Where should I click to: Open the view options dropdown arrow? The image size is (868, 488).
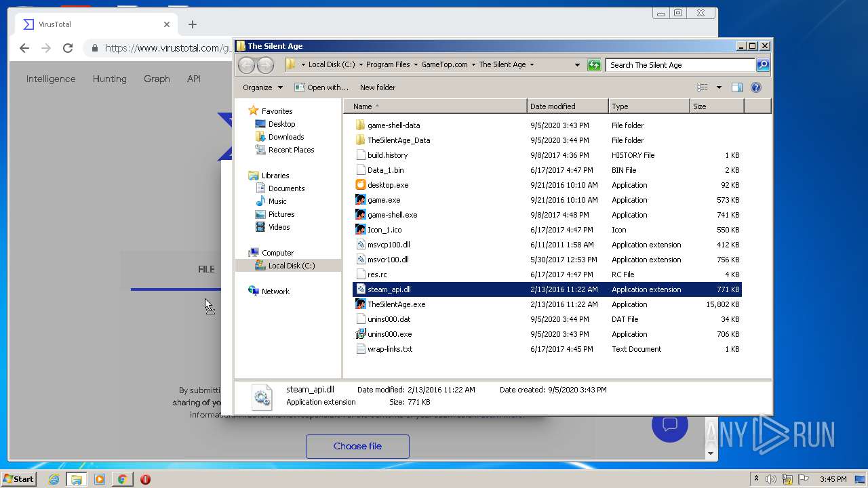coord(719,87)
